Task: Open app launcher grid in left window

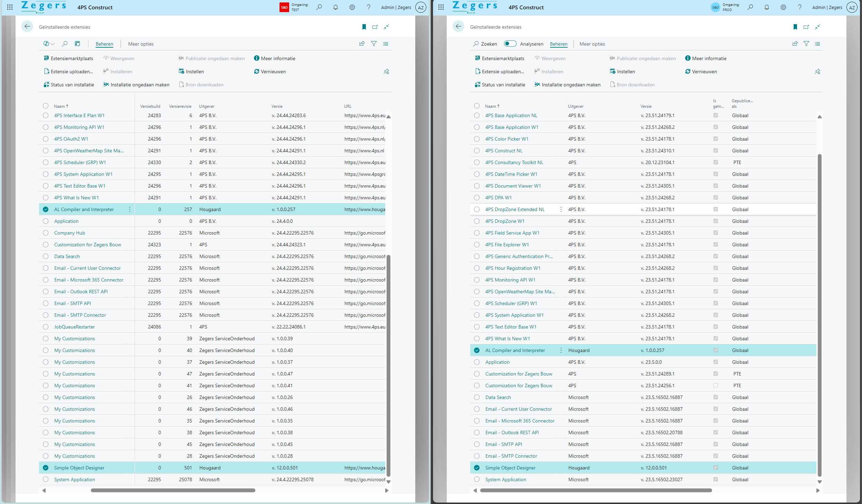Action: (10, 7)
